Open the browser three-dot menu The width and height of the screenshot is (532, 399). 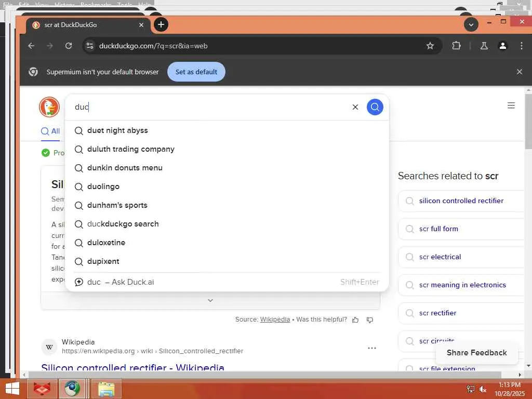click(522, 46)
